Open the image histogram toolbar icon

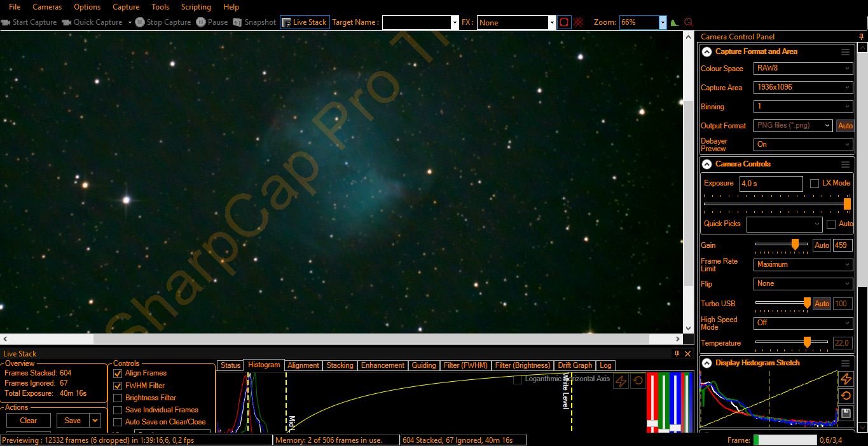pyautogui.click(x=675, y=22)
